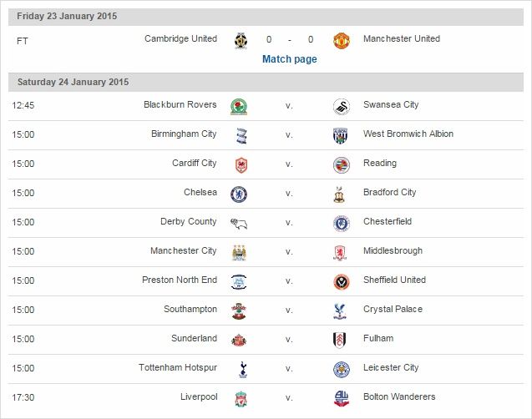Click the Swansea City swan crest
The image size is (532, 419).
[x=341, y=107]
